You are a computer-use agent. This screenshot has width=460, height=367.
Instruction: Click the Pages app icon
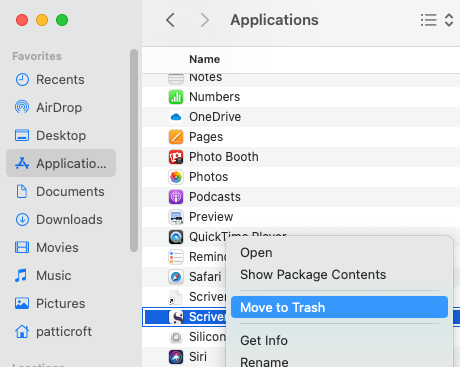click(x=176, y=137)
